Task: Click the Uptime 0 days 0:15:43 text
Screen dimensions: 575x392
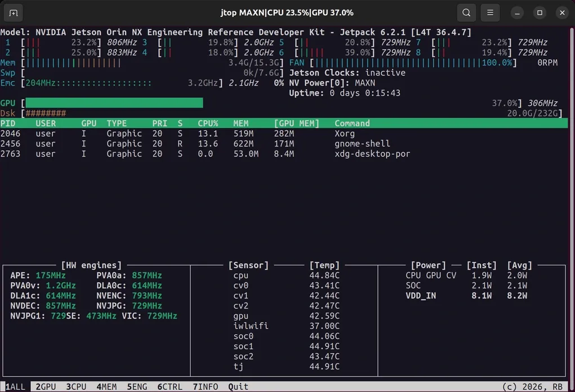Action: 345,93
